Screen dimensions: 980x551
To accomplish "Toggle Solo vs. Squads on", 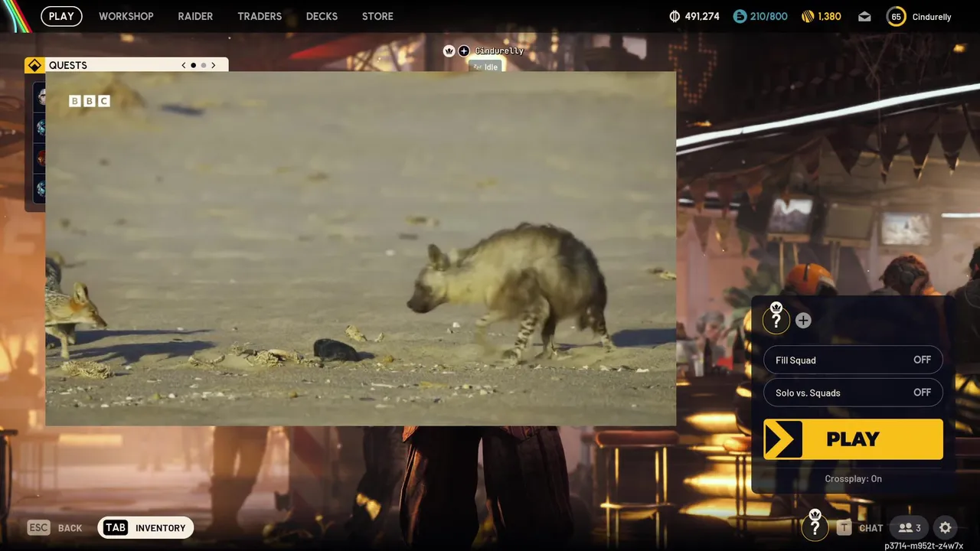I will point(853,393).
